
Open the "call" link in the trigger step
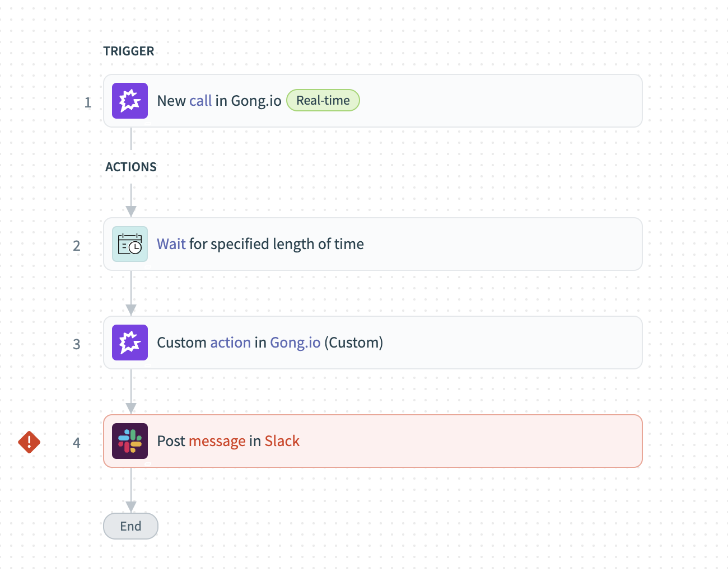point(200,101)
